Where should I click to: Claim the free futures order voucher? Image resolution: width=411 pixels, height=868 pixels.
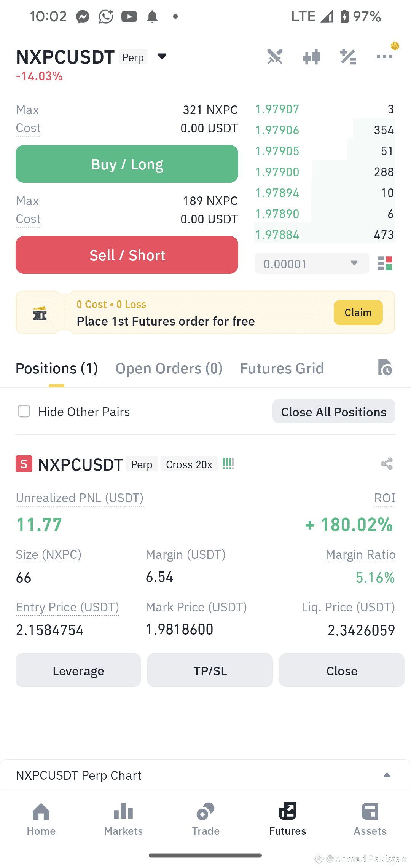358,313
